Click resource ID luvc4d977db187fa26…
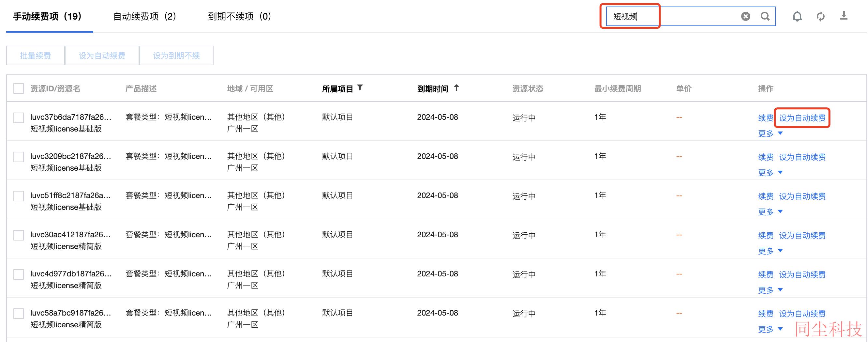 [71, 273]
